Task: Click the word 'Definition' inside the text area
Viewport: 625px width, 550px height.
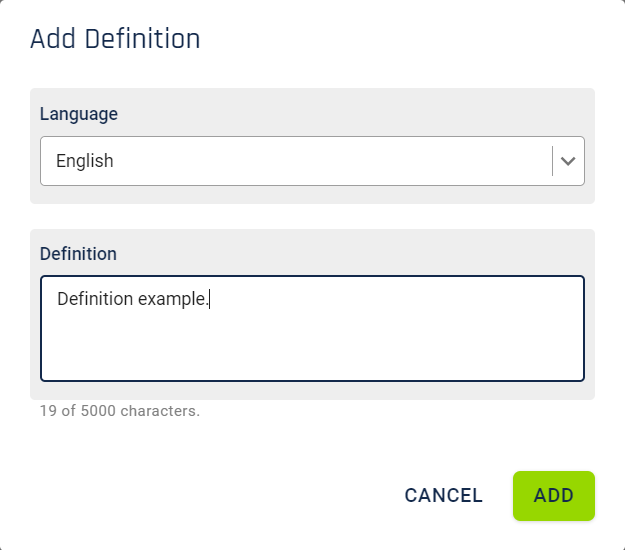Action: (x=95, y=299)
